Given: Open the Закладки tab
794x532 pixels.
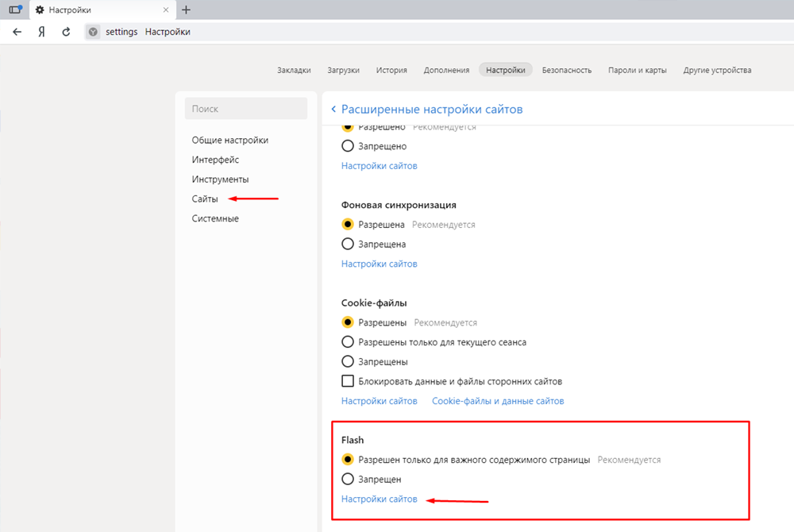Looking at the screenshot, I should click(x=294, y=70).
